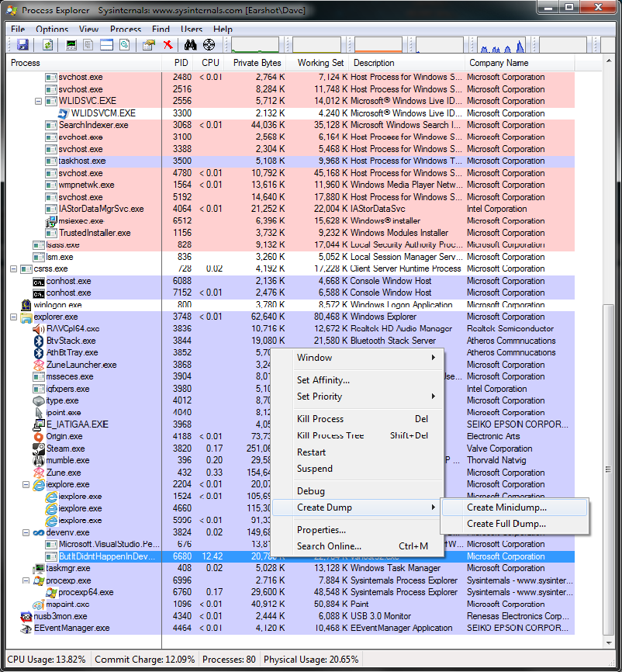Click the blue I/O history mini graph

click(502, 44)
